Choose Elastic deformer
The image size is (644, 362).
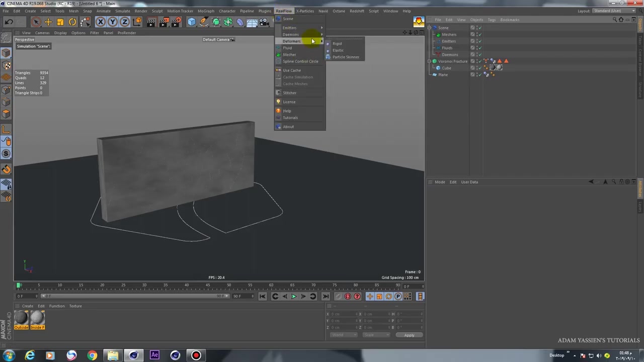(344, 50)
